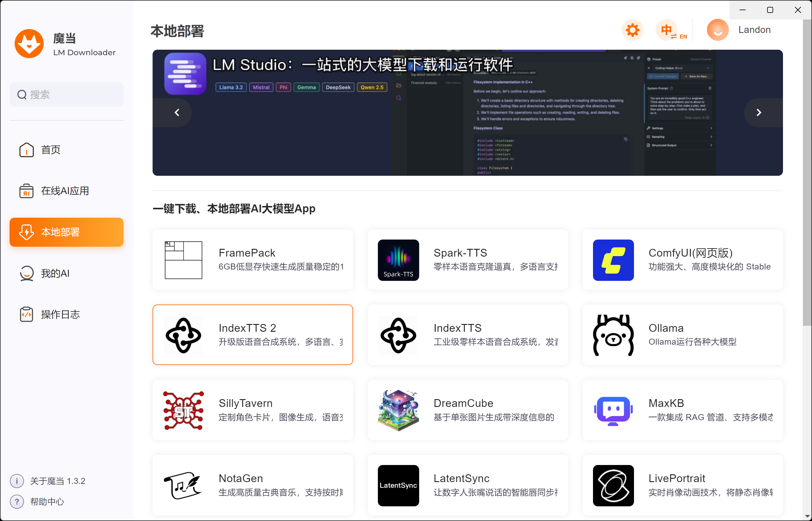The width and height of the screenshot is (812, 521).
Task: Click the DeepSeek tag in banner
Action: click(338, 87)
